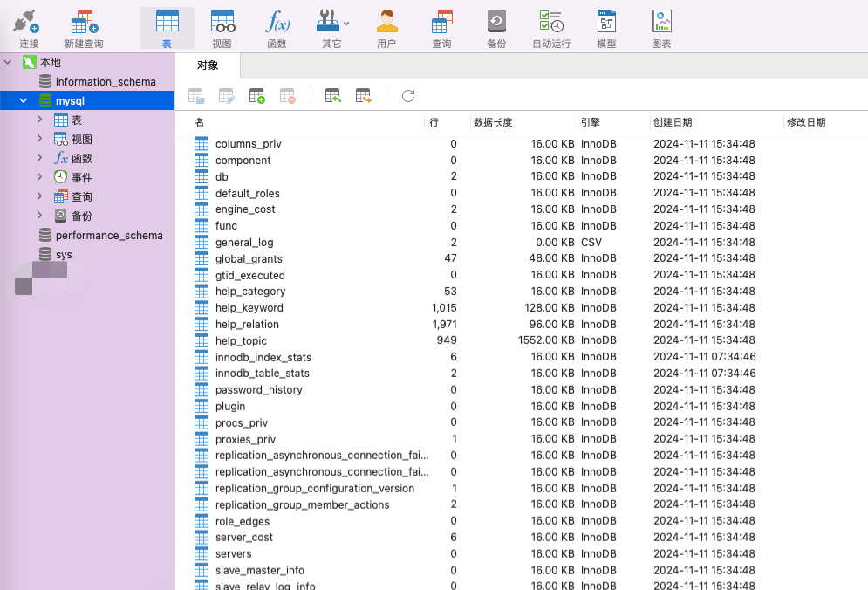
Task: Select the general_log table row
Action: point(522,242)
